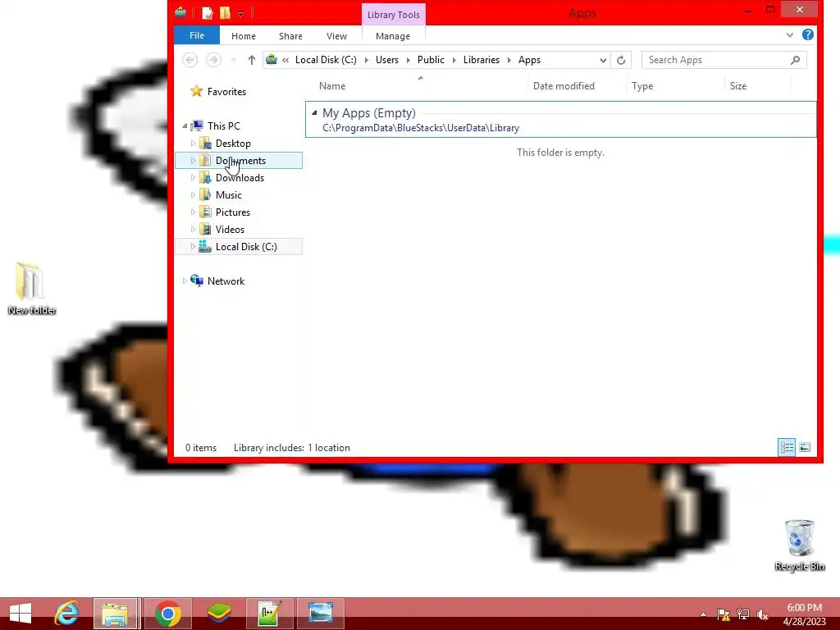The image size is (840, 630).
Task: Click the BlueStacks UserData Library path text
Action: tap(421, 128)
